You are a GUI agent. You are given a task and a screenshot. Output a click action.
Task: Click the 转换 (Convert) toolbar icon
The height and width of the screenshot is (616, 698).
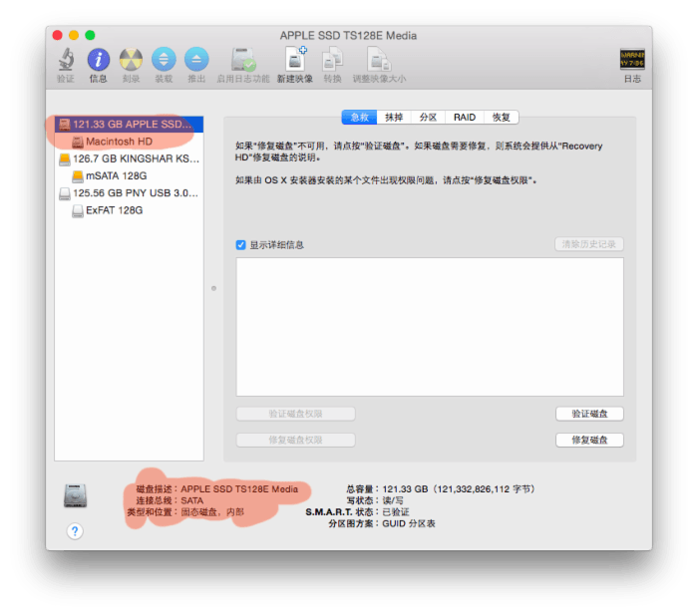332,60
